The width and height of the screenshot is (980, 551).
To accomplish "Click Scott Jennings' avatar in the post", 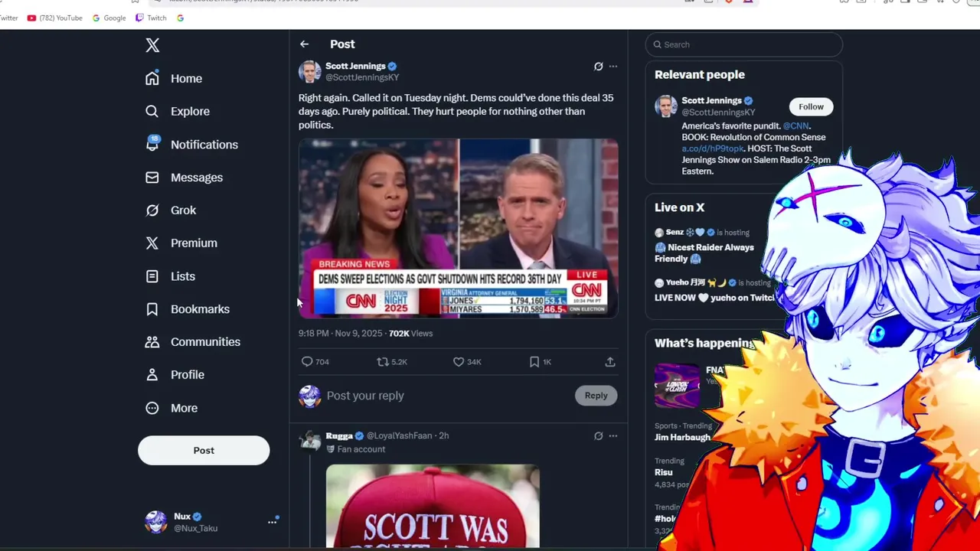I will click(x=310, y=71).
